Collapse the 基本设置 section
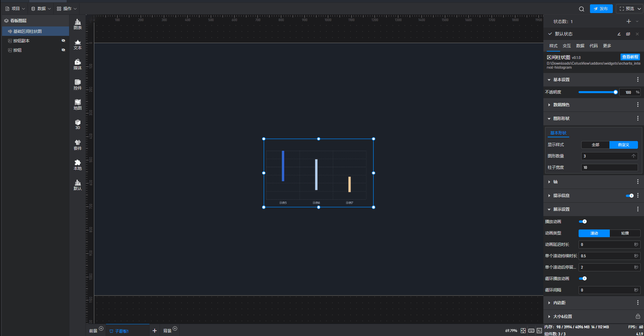This screenshot has height=336, width=644. pos(549,80)
